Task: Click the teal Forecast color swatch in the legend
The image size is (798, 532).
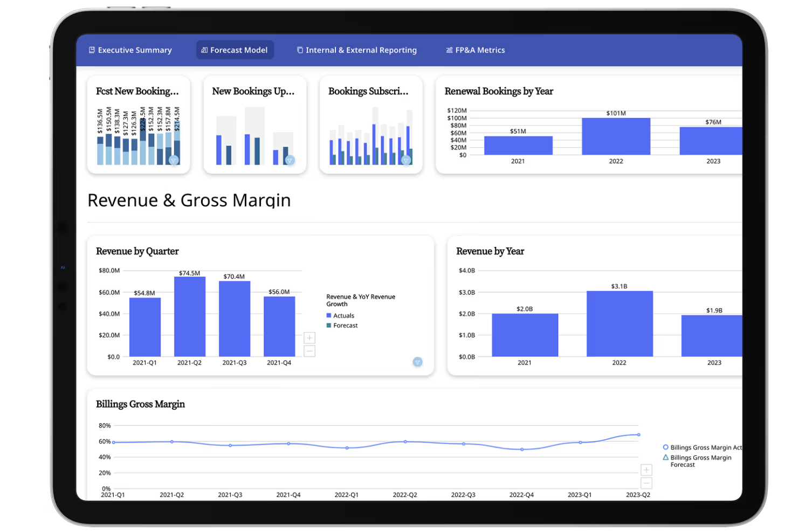Action: coord(328,325)
